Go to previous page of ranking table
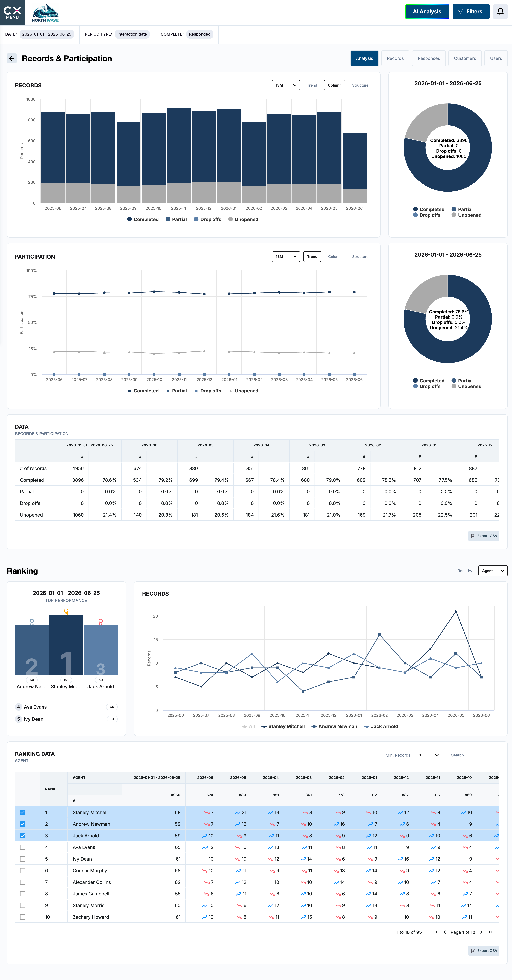The width and height of the screenshot is (512, 980). pos(445,932)
